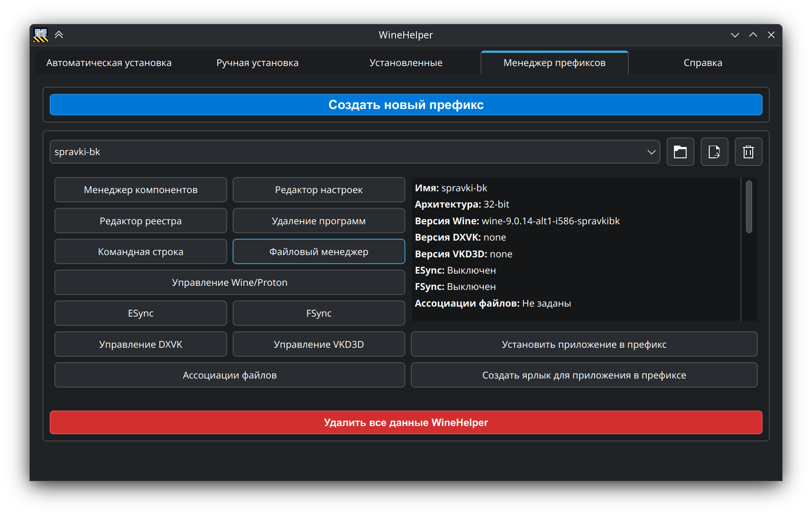812x516 pixels.
Task: Open the Установленные tab
Action: (x=406, y=63)
